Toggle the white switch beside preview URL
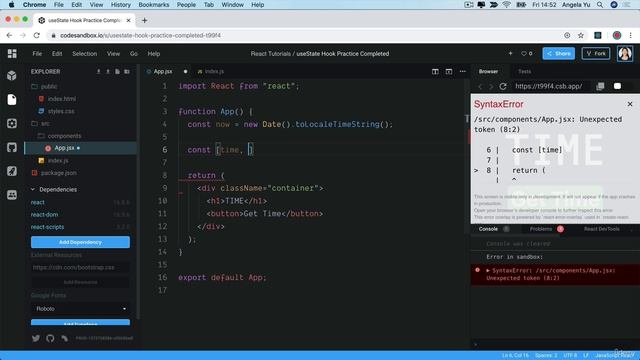 coord(617,86)
